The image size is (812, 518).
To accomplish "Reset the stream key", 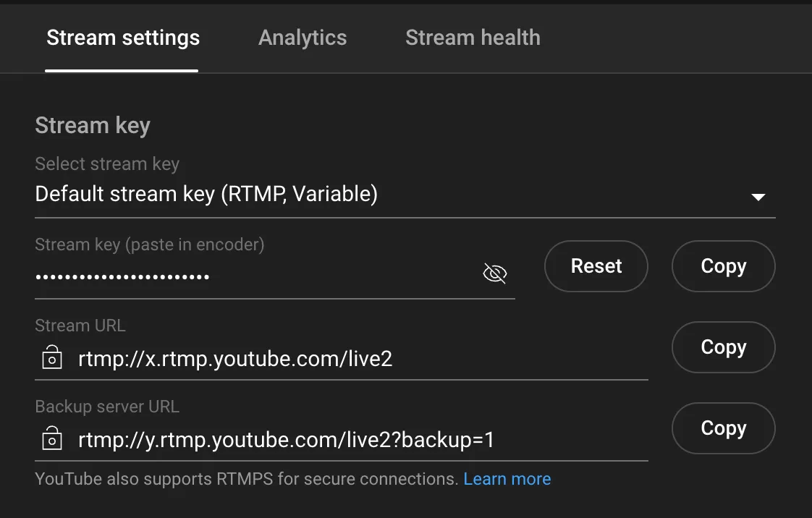I will (596, 266).
